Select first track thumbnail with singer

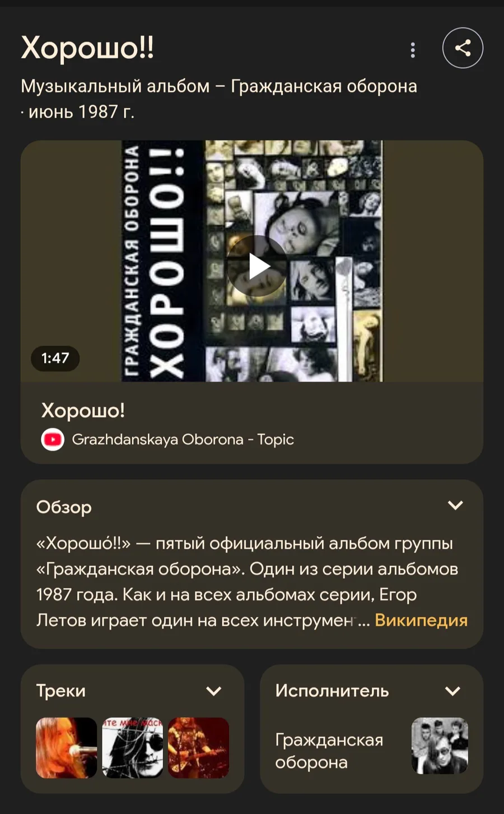[x=67, y=748]
